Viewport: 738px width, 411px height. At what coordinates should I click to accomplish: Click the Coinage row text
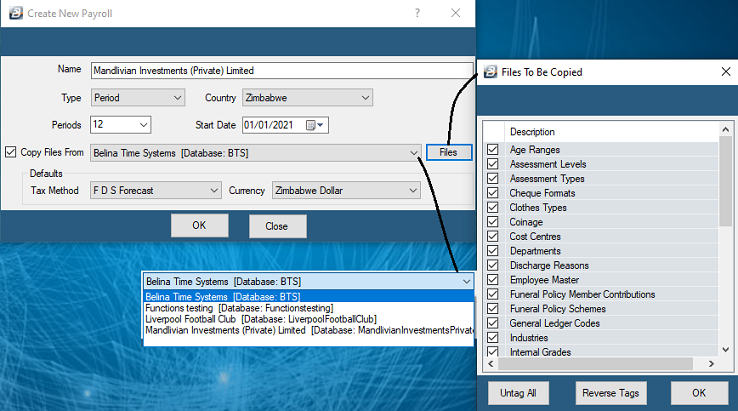click(x=526, y=222)
